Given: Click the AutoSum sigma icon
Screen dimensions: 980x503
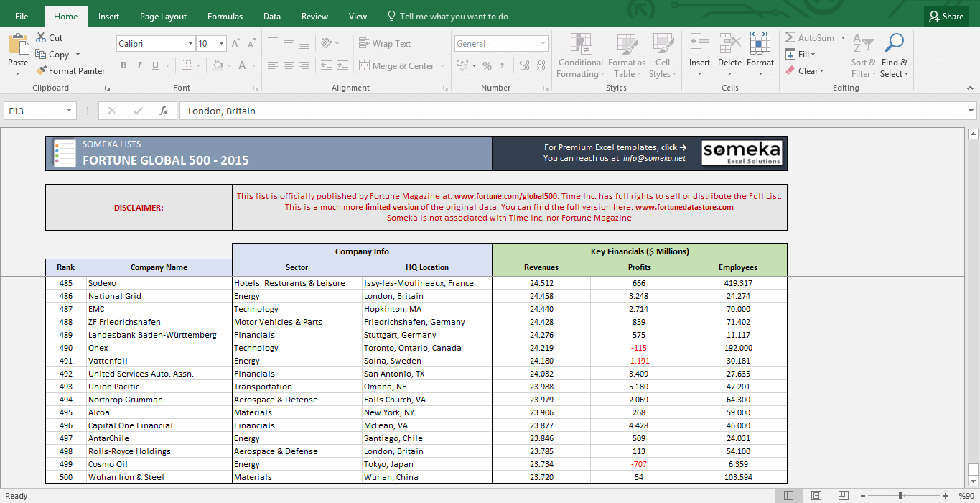Looking at the screenshot, I should click(790, 38).
